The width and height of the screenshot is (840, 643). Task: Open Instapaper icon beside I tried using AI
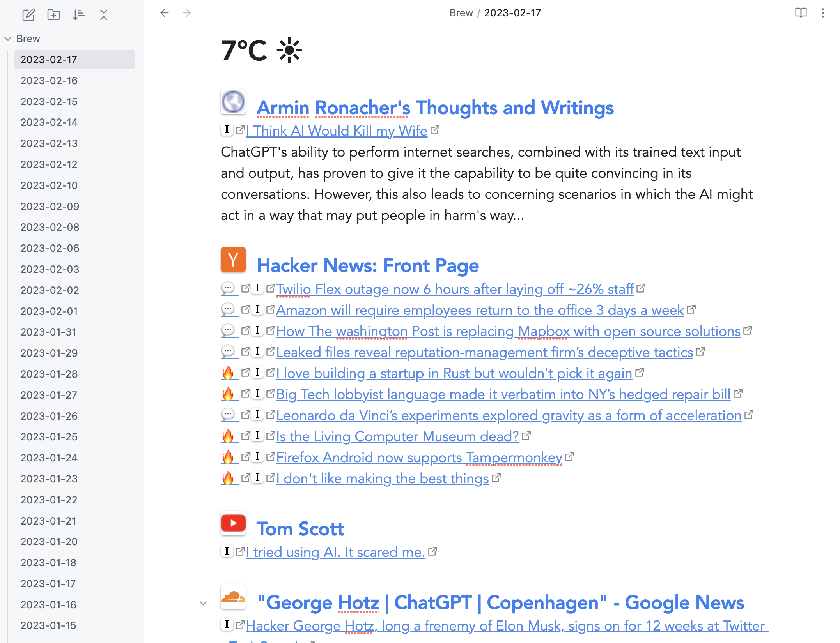[227, 551]
